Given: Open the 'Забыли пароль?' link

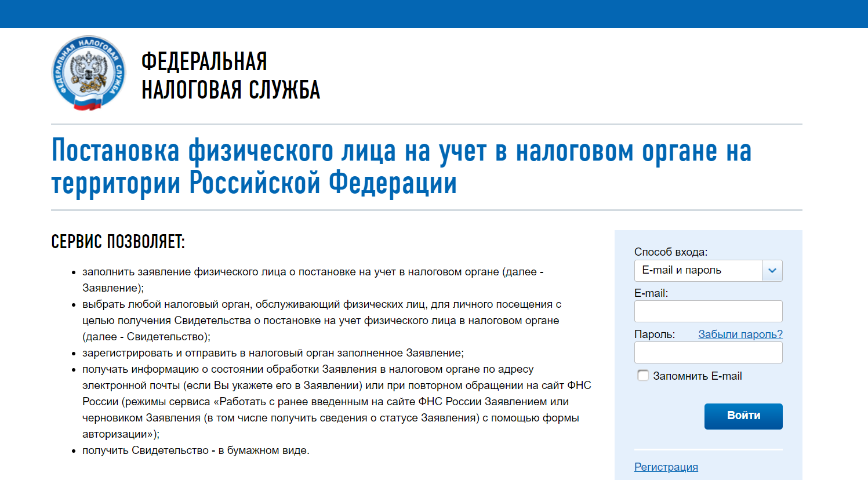Looking at the screenshot, I should pos(740,334).
